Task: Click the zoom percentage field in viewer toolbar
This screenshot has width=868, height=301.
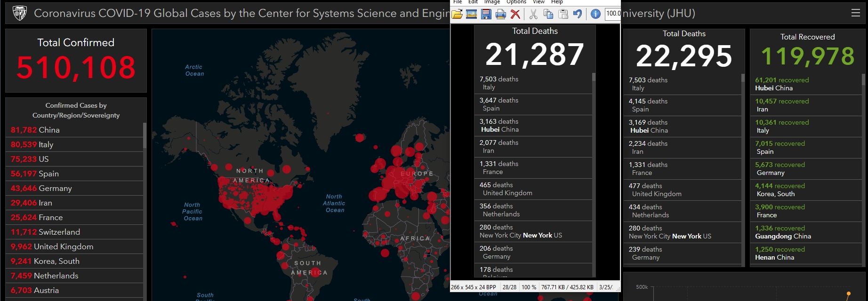Action: (x=612, y=14)
